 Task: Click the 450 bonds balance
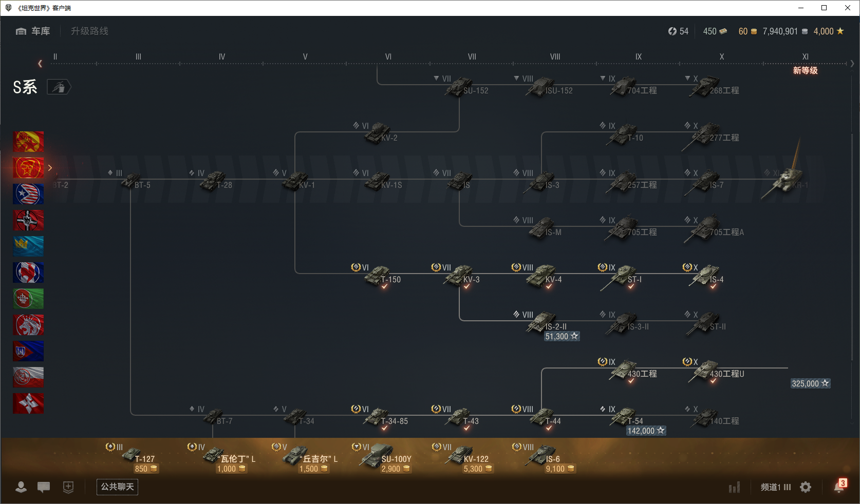pos(715,31)
